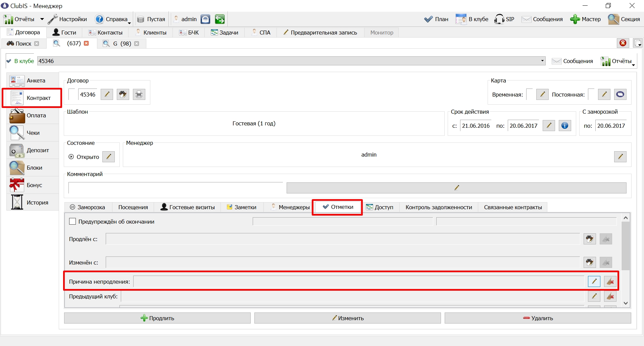Edit contract validity period pencil icon
The height and width of the screenshot is (346, 644).
[549, 126]
